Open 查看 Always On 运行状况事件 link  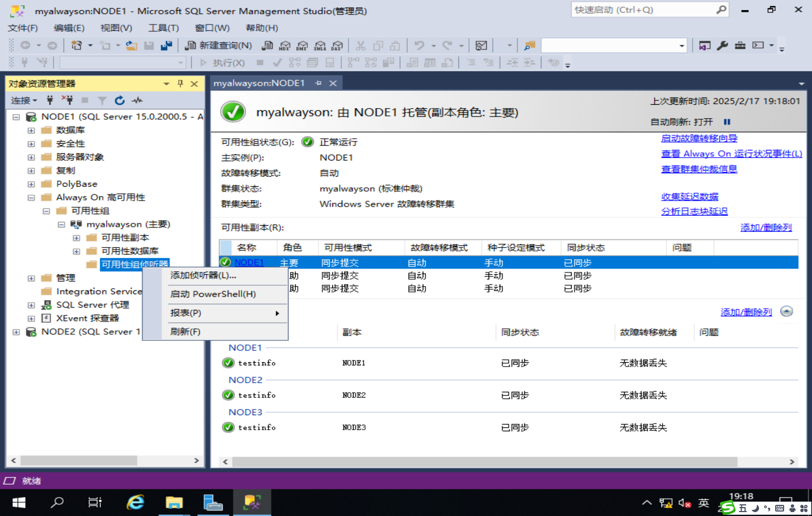click(x=732, y=154)
